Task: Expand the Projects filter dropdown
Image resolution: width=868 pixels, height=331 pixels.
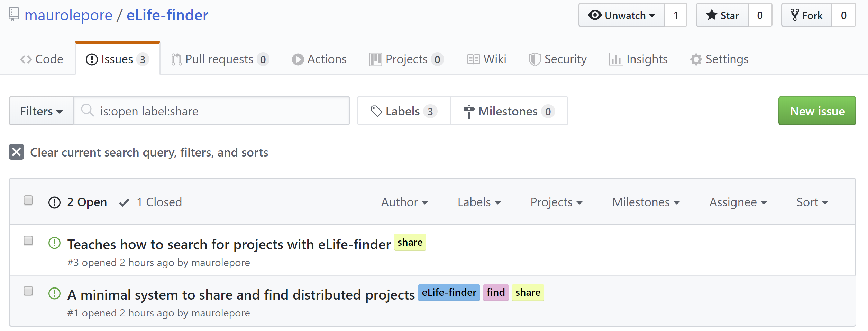Action: click(x=556, y=202)
